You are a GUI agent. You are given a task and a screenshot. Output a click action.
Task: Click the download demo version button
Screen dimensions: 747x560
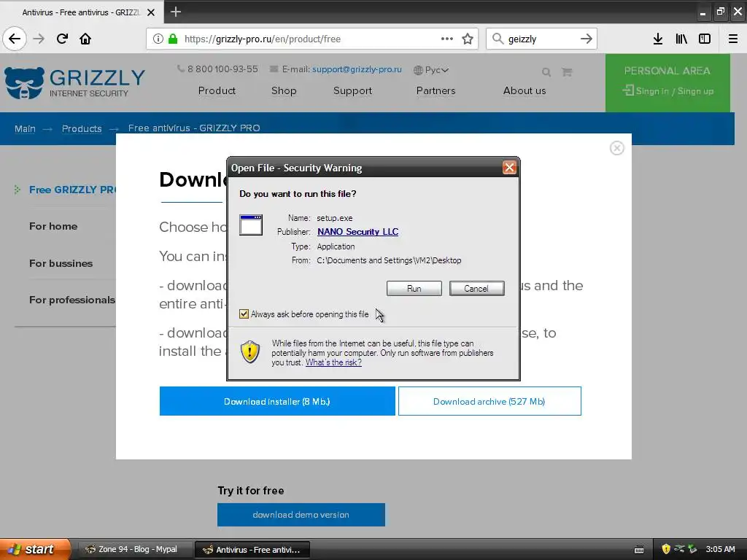coord(301,515)
